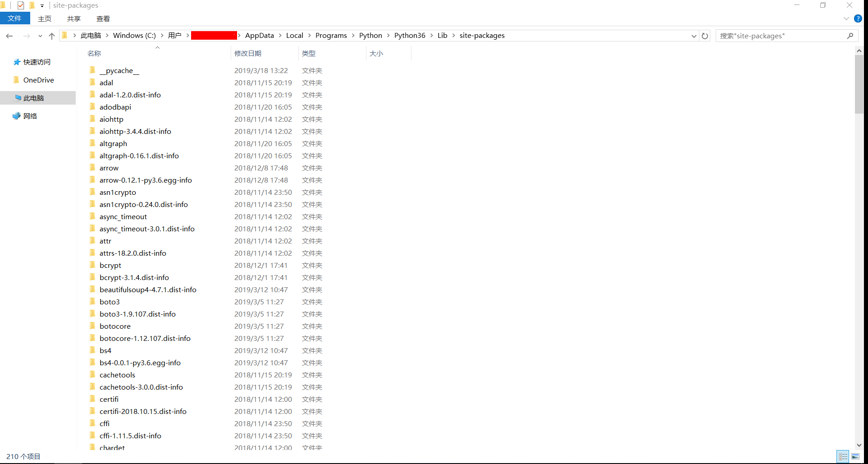
Task: Open the address bar history dropdown
Action: tap(694, 36)
